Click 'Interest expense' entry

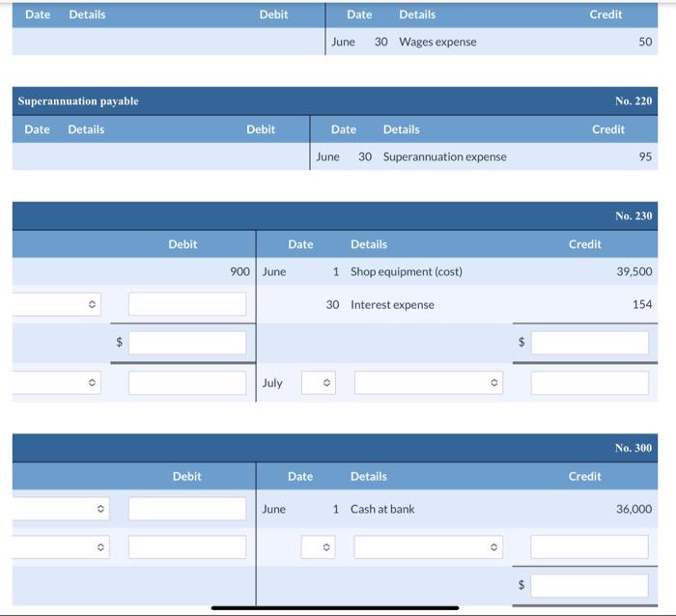pos(392,305)
